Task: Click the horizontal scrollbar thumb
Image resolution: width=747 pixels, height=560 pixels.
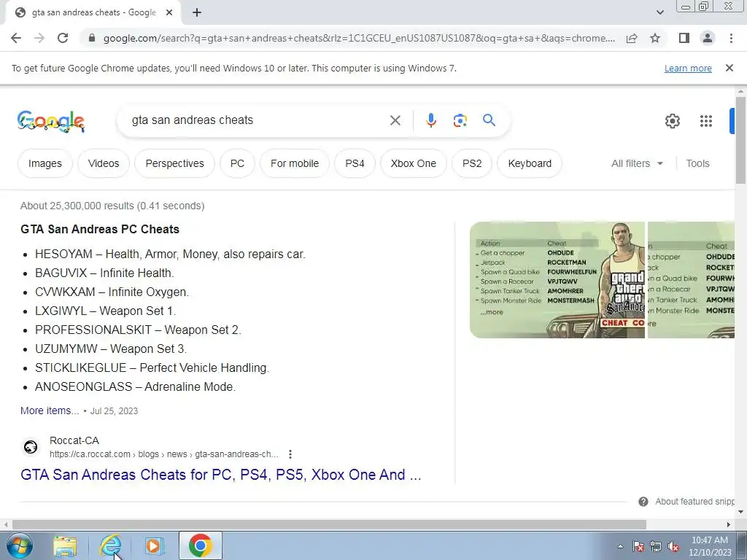Action: point(329,525)
